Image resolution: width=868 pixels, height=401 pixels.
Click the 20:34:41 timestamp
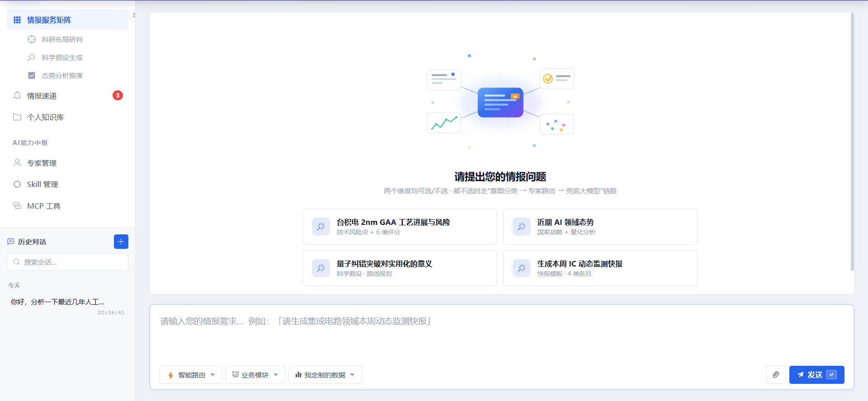pos(111,312)
